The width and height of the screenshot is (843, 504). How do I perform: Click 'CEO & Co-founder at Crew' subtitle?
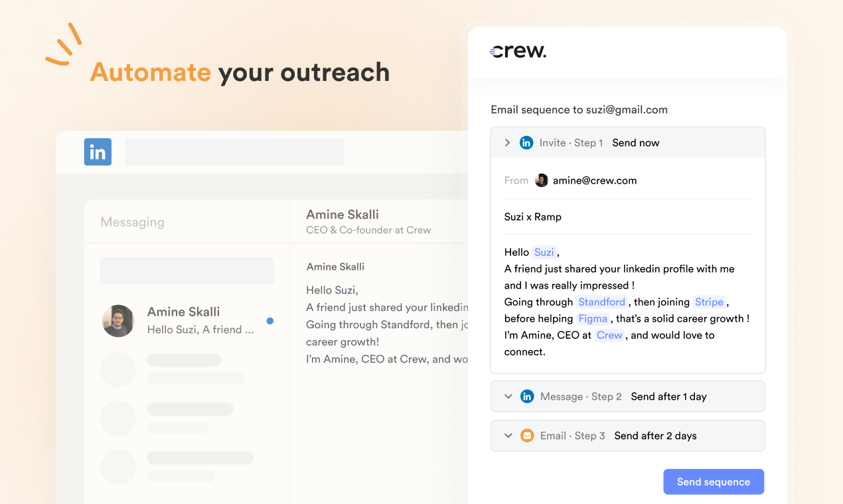click(x=368, y=230)
